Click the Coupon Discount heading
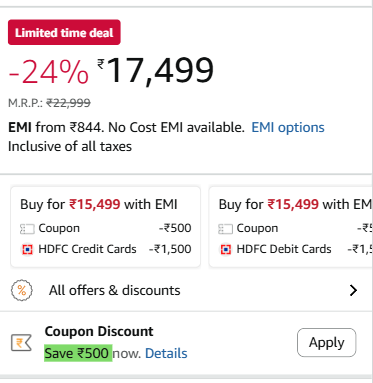This screenshot has height=383, width=373. pyautogui.click(x=99, y=331)
